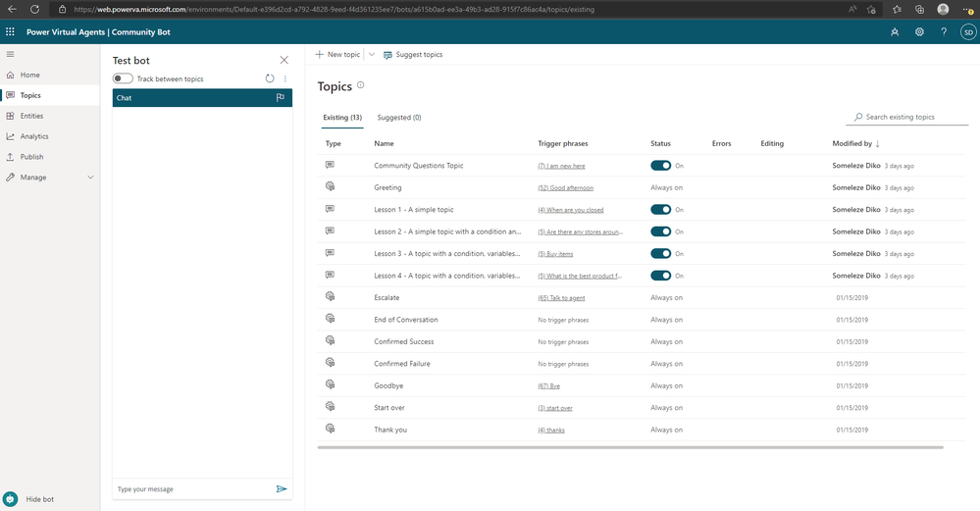Open Talk to agent trigger phrases
980x511 pixels.
(x=561, y=298)
